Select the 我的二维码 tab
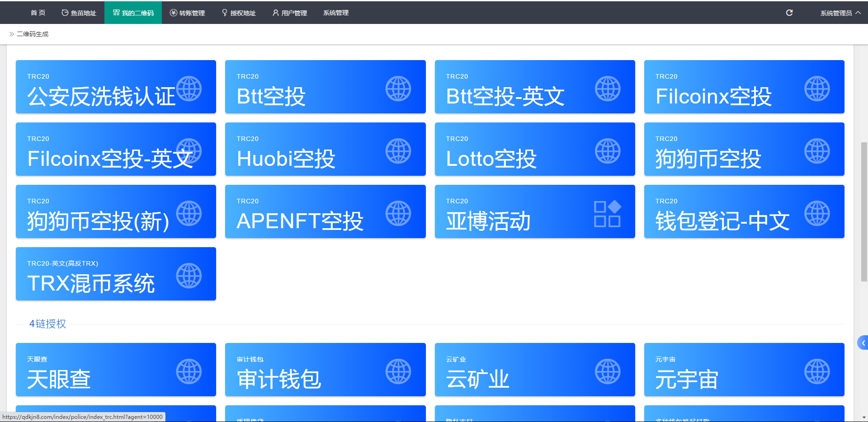 pyautogui.click(x=133, y=13)
